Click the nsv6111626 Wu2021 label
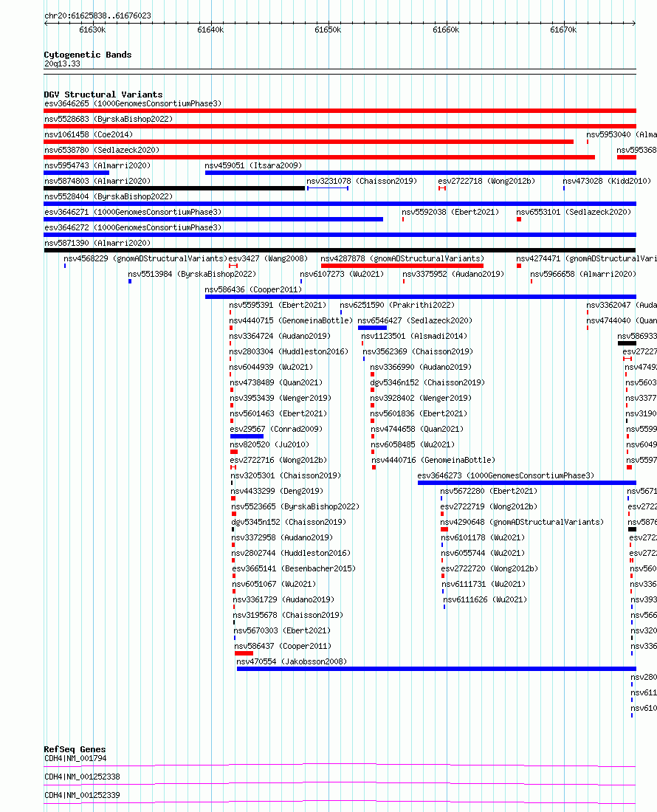 point(486,599)
